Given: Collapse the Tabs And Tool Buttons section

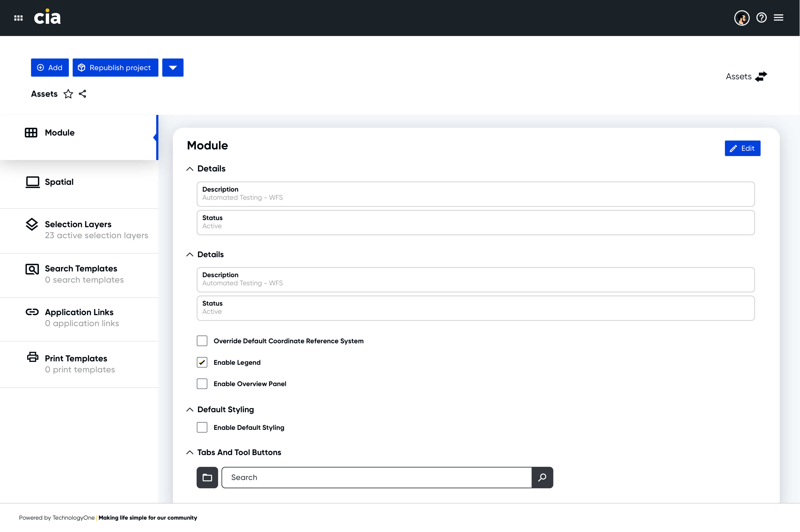Looking at the screenshot, I should [x=190, y=452].
